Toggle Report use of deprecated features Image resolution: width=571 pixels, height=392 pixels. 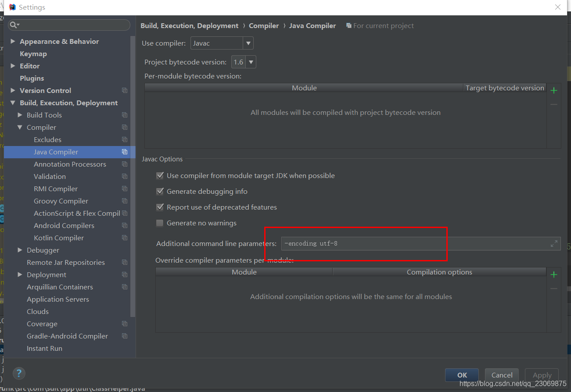(160, 207)
